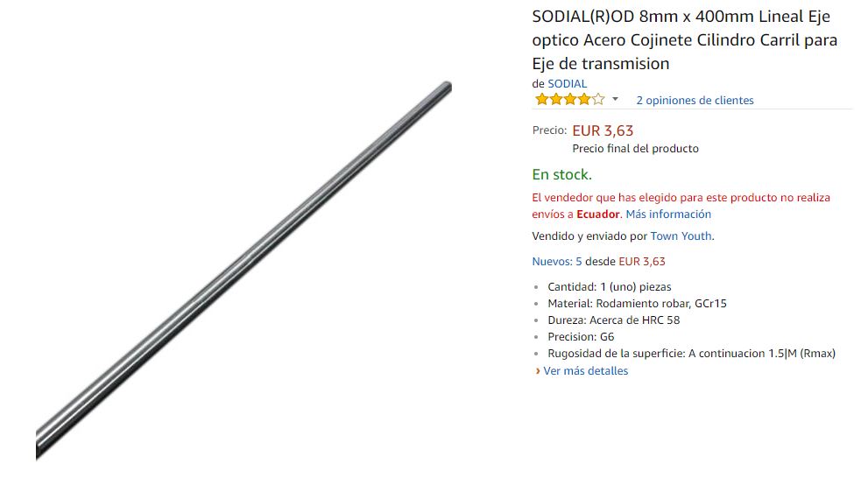Click the first gold star in rating

click(541, 100)
